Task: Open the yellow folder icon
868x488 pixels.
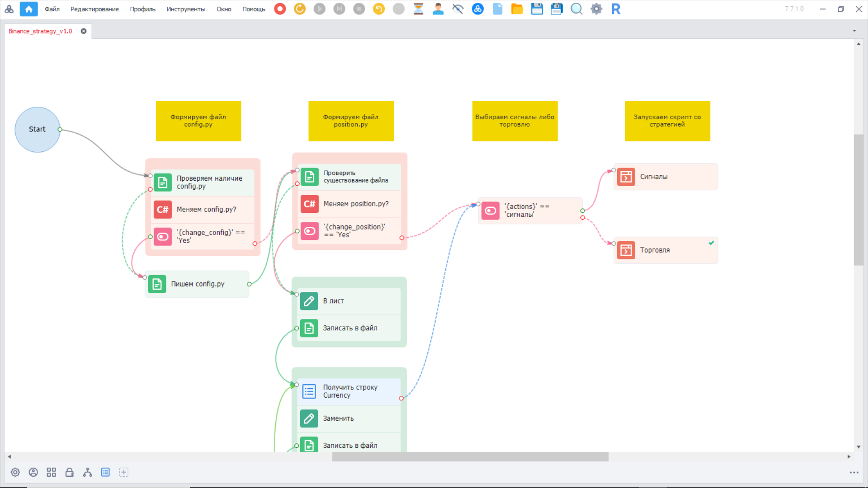Action: pyautogui.click(x=517, y=9)
